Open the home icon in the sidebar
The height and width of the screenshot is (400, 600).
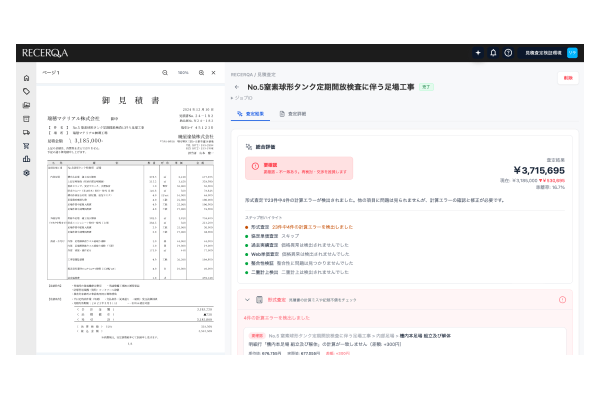(x=27, y=77)
